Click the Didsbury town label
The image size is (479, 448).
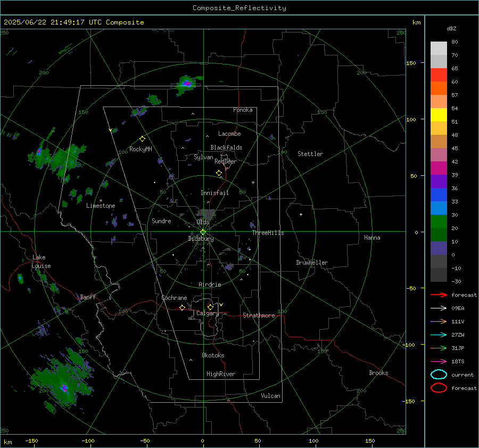[x=201, y=239]
